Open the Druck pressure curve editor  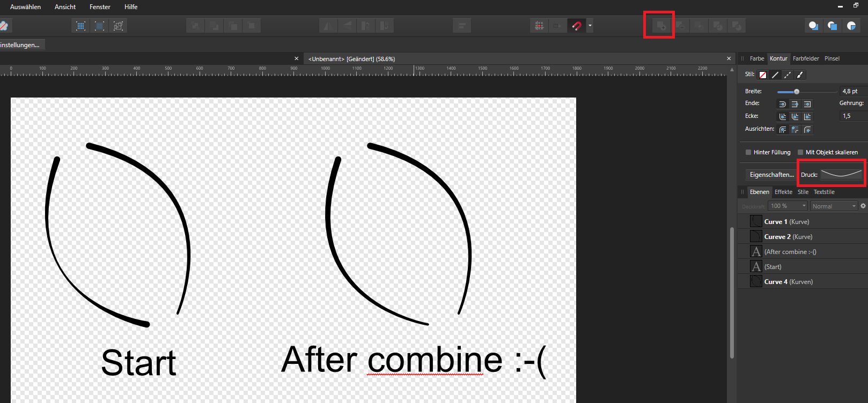842,174
